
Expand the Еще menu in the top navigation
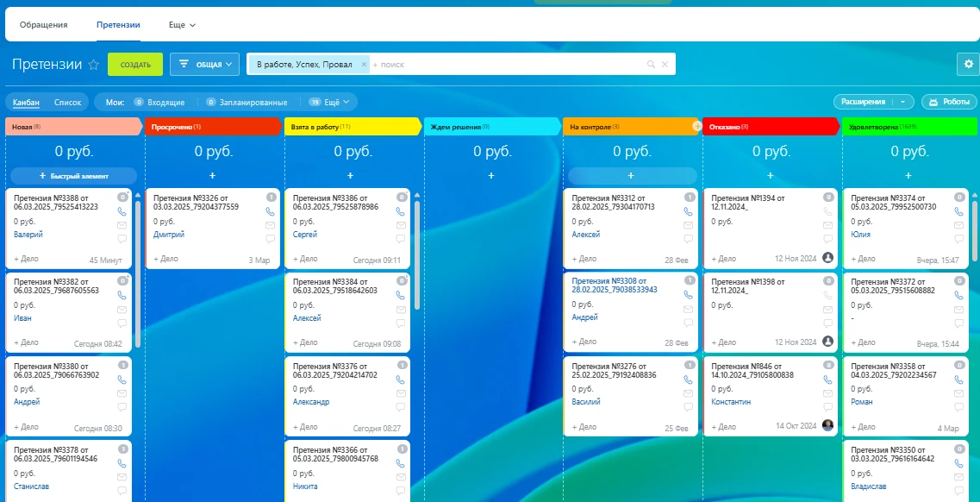pyautogui.click(x=182, y=25)
